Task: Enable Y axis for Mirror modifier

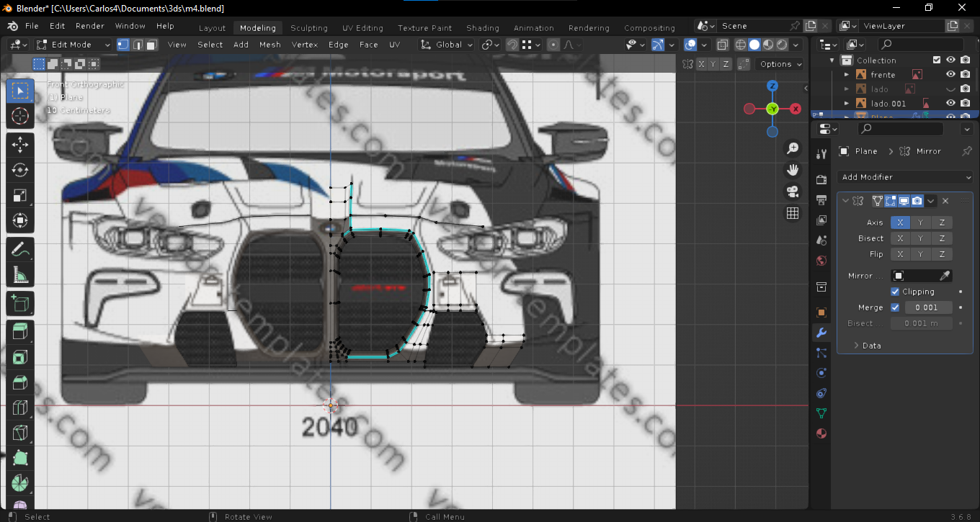Action: click(920, 222)
